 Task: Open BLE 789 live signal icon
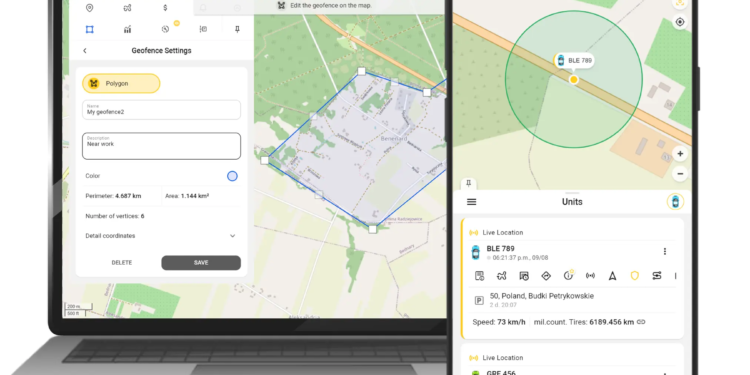coord(590,276)
